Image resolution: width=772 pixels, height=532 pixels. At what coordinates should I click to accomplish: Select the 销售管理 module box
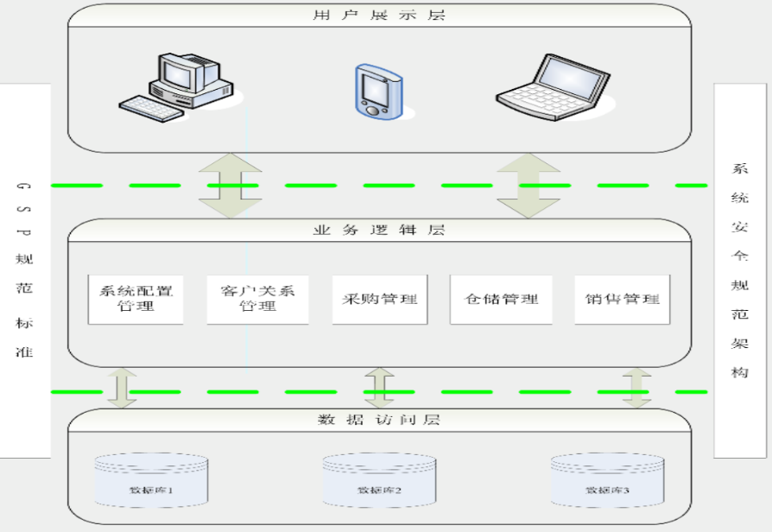click(x=623, y=300)
